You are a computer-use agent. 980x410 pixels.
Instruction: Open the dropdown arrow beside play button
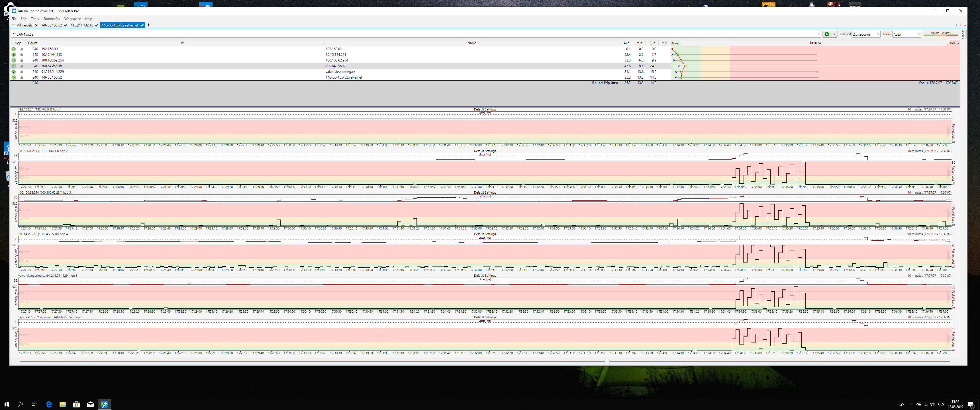pyautogui.click(x=834, y=34)
